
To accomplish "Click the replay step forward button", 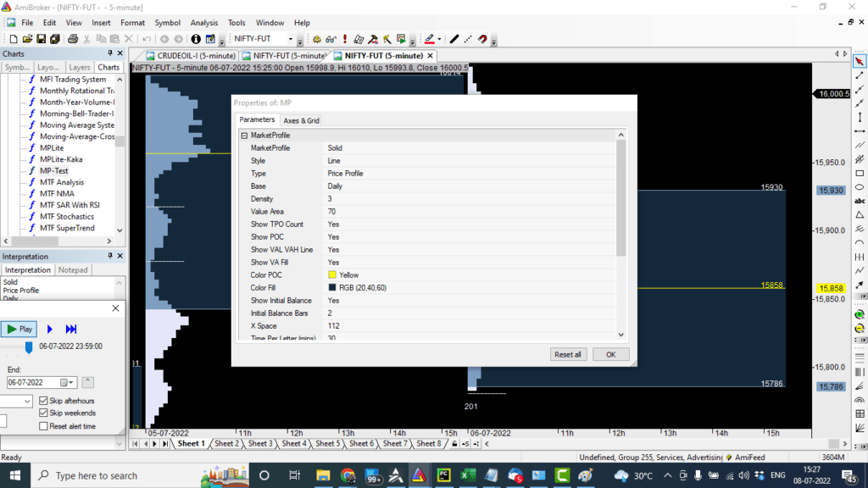I will pyautogui.click(x=50, y=330).
